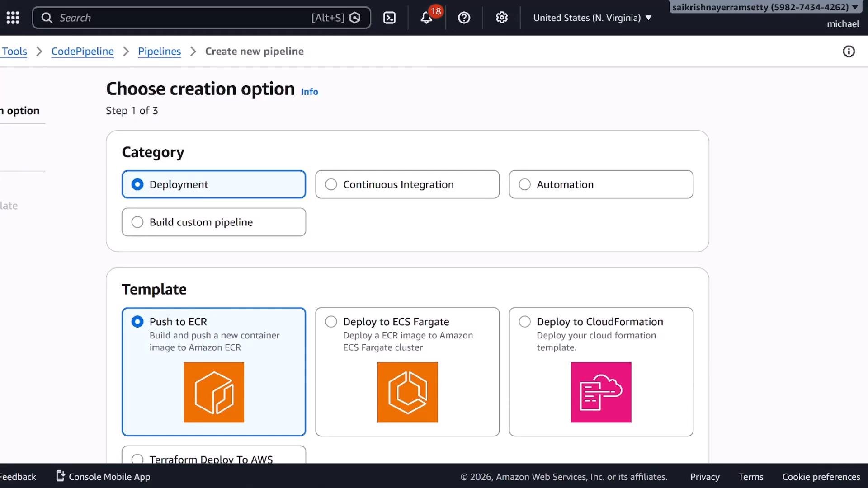Click the Template section heading
Viewport: 868px width, 488px height.
tap(154, 289)
